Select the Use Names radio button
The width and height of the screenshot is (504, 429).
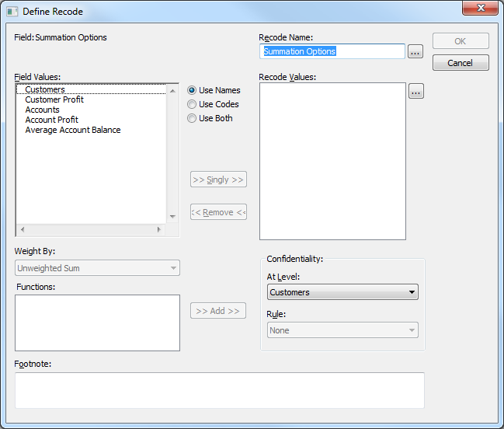point(192,90)
